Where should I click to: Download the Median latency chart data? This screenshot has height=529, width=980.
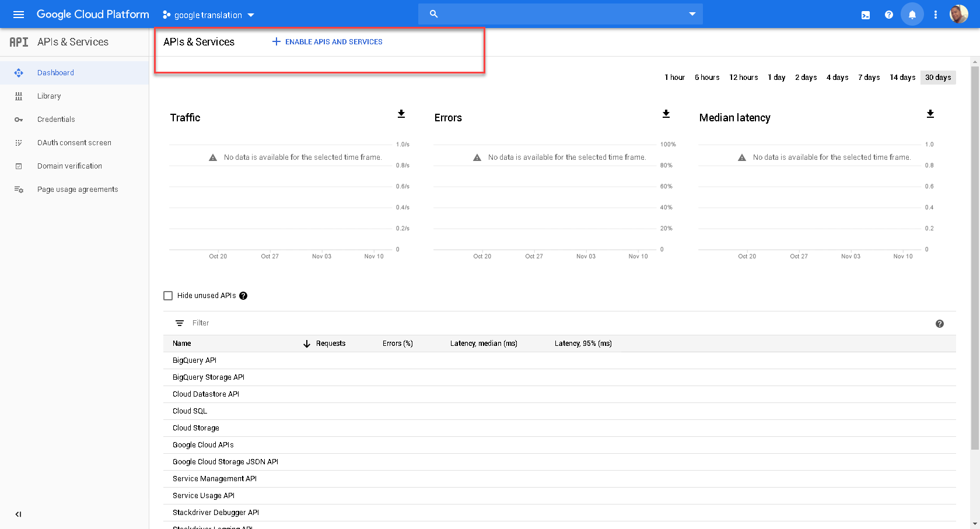click(930, 114)
